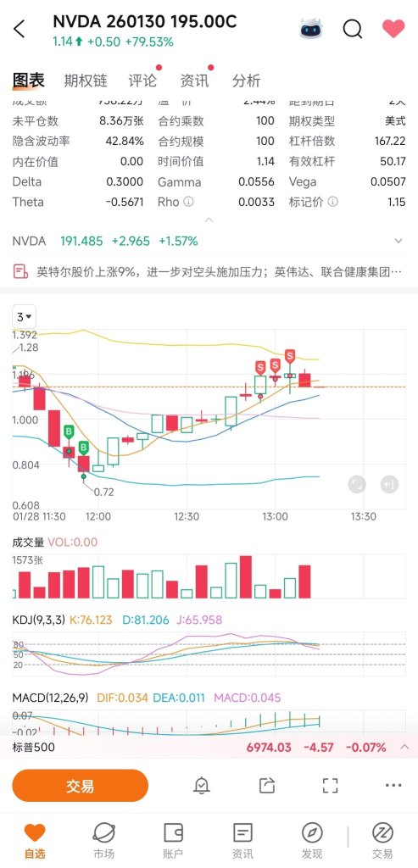The image size is (418, 868).
Task: Open search with the magnifier icon
Action: [x=352, y=28]
